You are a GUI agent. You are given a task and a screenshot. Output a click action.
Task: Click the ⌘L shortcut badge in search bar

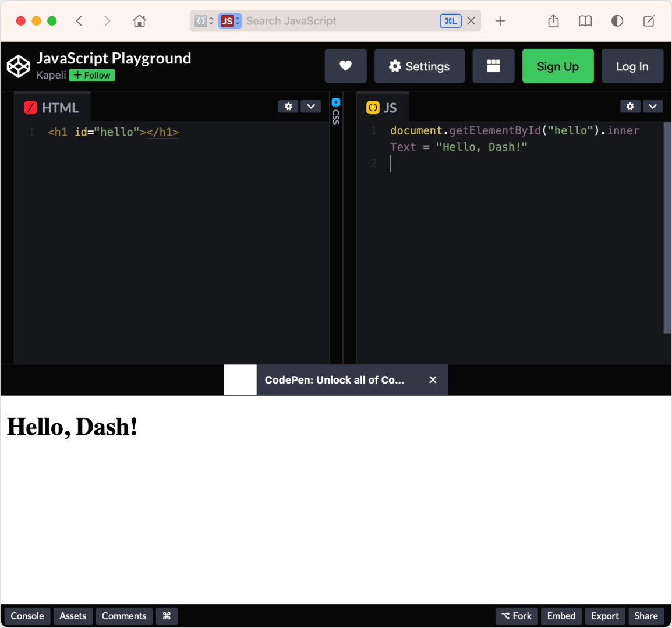click(451, 21)
